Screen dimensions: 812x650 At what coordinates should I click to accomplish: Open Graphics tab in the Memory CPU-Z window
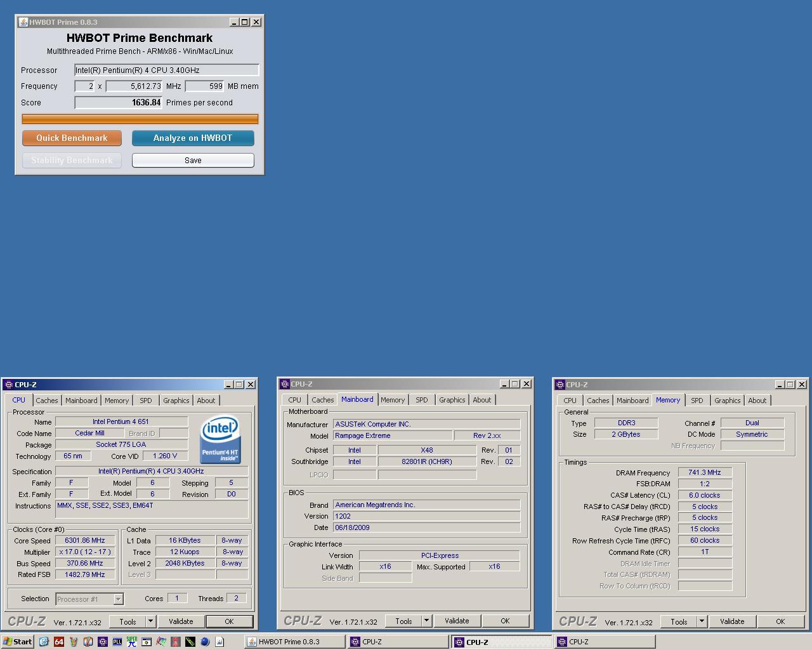coord(728,401)
